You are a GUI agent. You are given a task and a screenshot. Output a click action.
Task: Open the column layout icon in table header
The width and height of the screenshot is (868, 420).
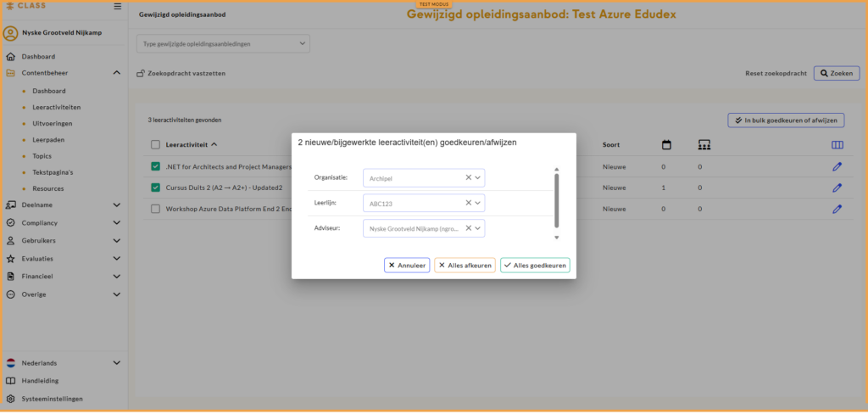point(837,145)
